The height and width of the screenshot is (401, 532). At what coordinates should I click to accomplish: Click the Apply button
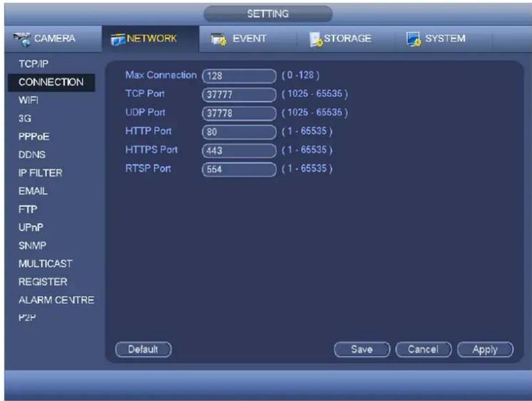click(x=485, y=349)
